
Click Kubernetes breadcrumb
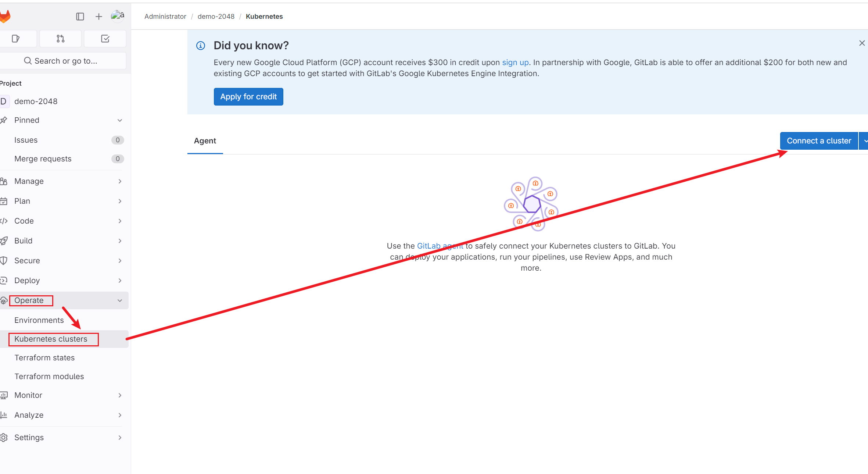264,17
